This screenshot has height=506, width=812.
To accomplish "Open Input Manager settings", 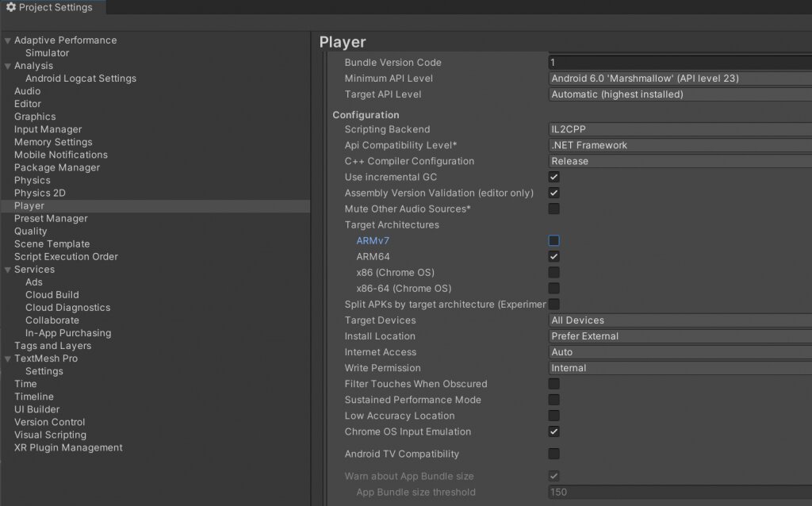I will [48, 129].
